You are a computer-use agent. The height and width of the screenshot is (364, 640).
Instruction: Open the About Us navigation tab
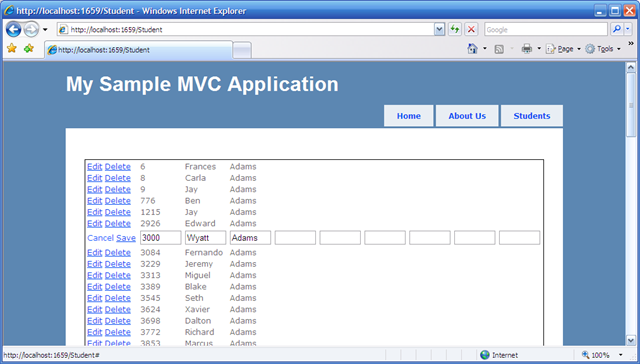click(467, 116)
